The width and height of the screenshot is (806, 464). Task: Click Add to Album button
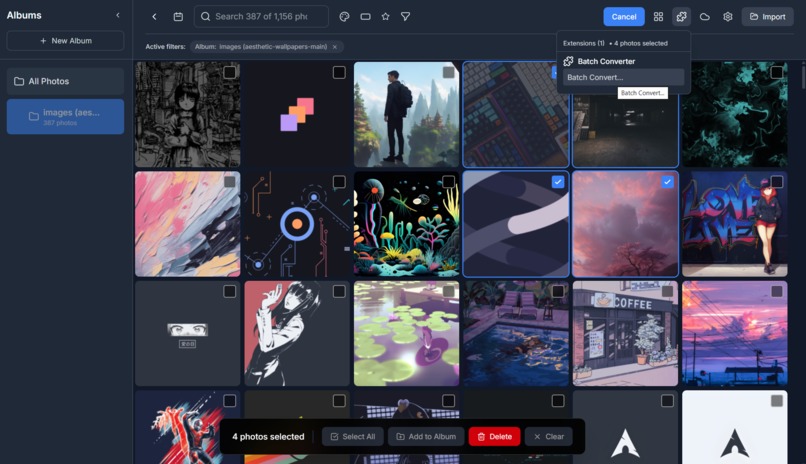click(x=426, y=437)
